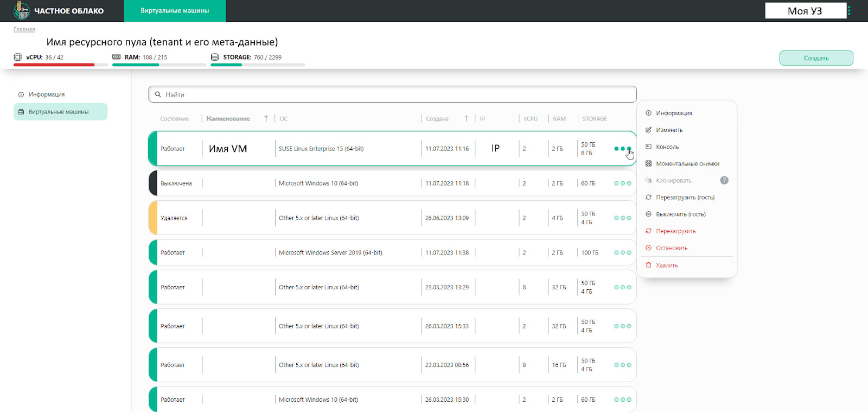Click the Имя VM name cell
Image resolution: width=868 pixels, height=412 pixels.
point(228,149)
